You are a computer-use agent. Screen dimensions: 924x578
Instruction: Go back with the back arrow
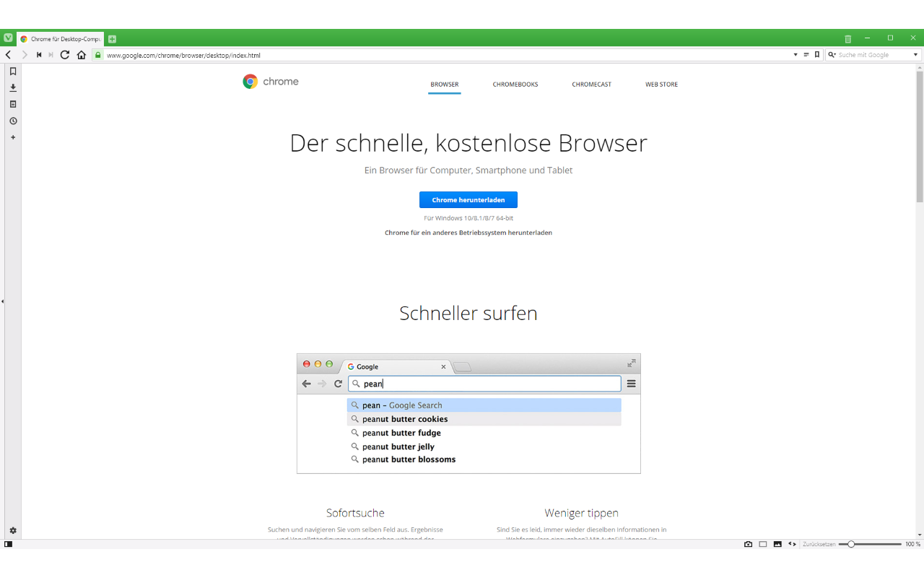pos(8,55)
